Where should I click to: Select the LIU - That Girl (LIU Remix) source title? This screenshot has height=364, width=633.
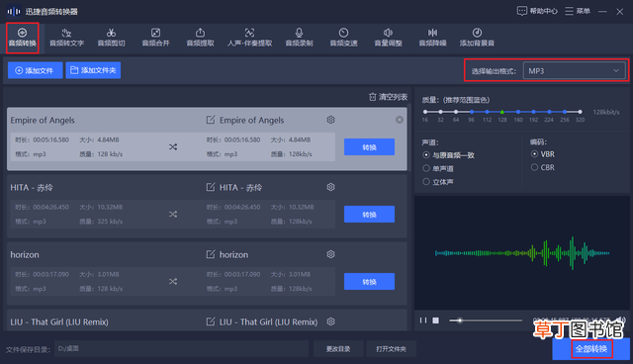[x=59, y=322]
